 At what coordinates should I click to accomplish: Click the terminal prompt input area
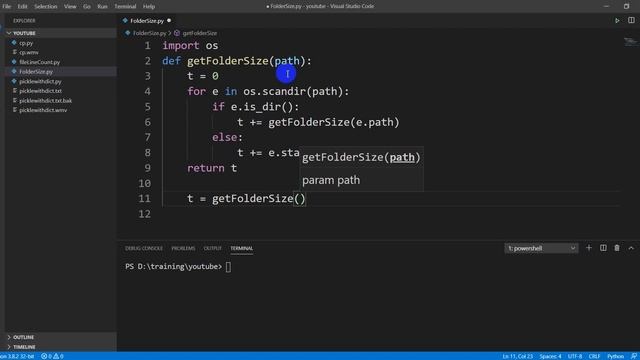click(x=228, y=267)
